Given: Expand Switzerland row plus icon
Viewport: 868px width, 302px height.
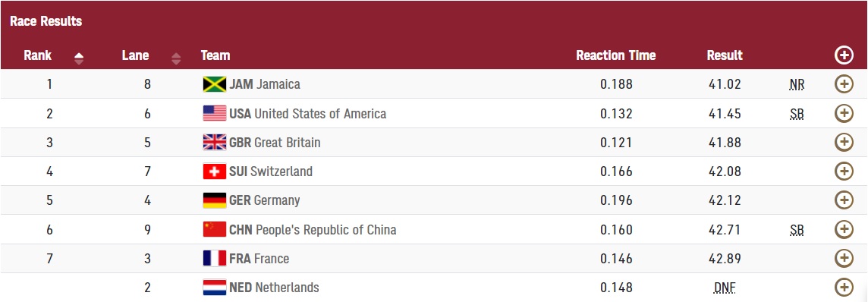Looking at the screenshot, I should click(843, 171).
